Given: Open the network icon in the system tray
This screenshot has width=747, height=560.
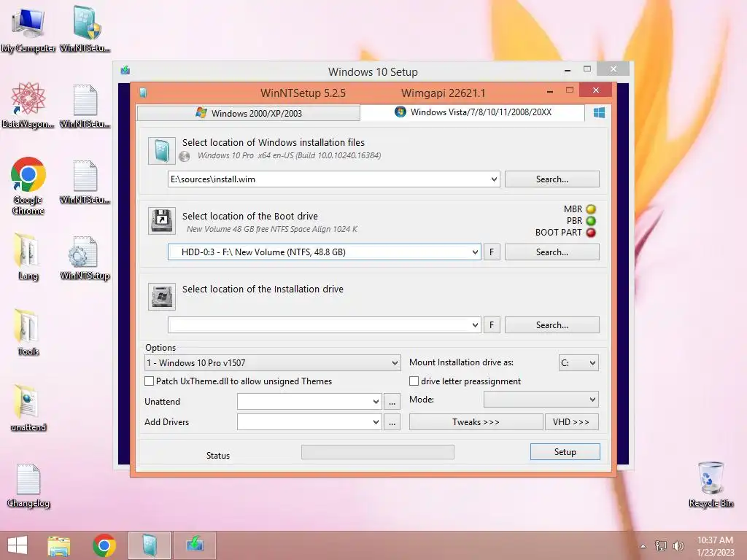Looking at the screenshot, I should (661, 545).
